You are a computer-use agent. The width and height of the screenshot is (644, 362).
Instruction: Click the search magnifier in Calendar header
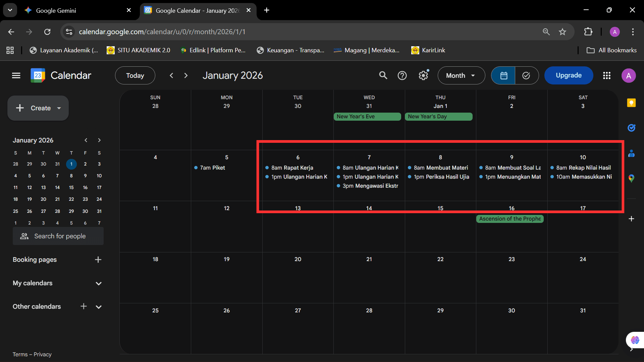click(x=383, y=75)
